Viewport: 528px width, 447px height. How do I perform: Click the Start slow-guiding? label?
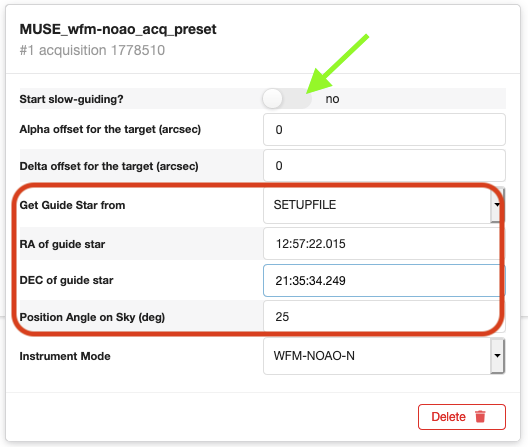(x=71, y=99)
